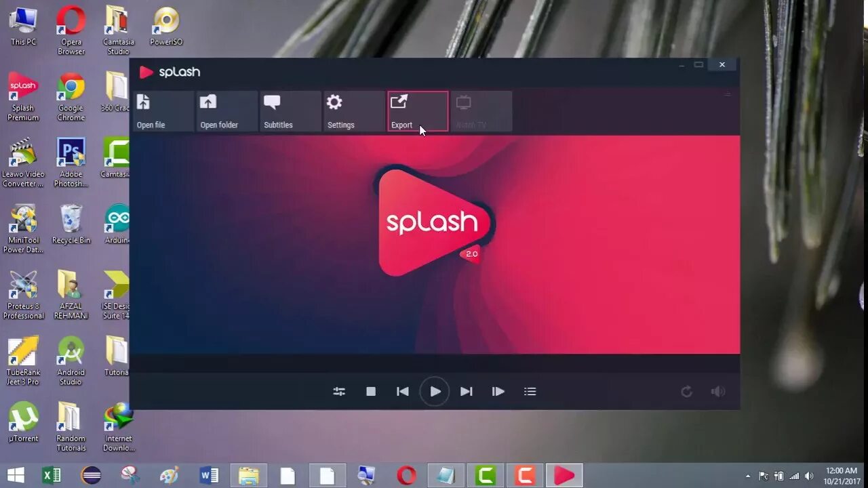Open Splash Settings gear
The image size is (868, 488).
[x=354, y=111]
